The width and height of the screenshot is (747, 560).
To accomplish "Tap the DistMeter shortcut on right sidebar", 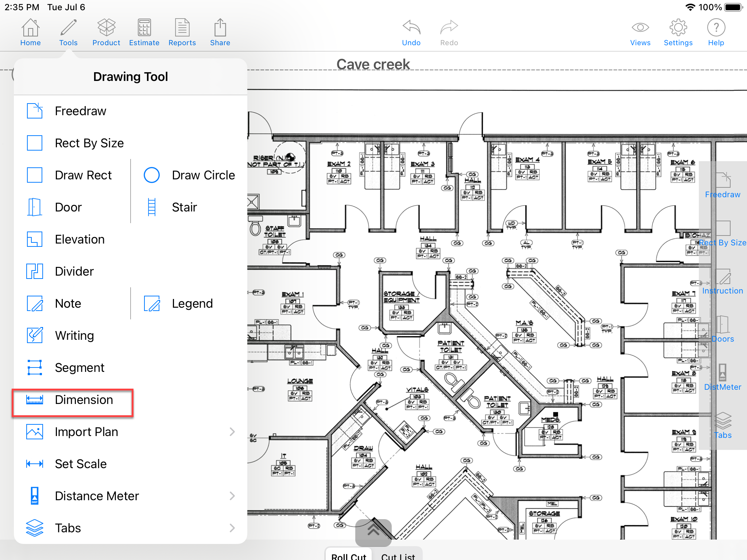I will coord(722,377).
